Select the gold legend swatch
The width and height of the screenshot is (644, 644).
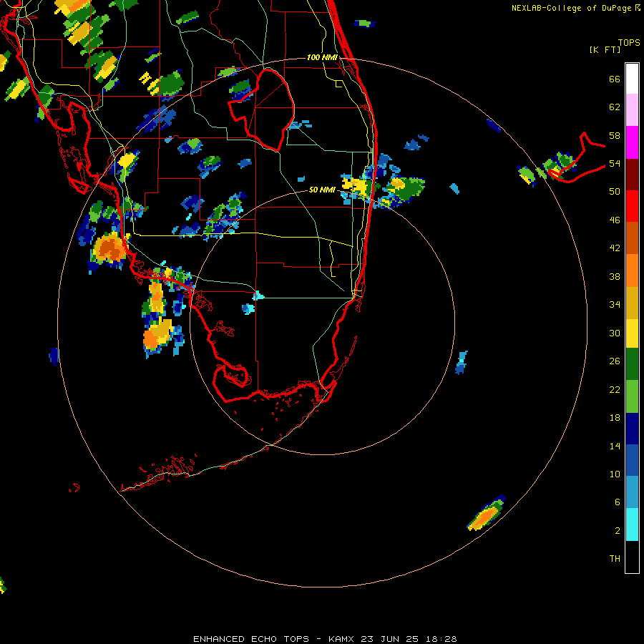(632, 303)
